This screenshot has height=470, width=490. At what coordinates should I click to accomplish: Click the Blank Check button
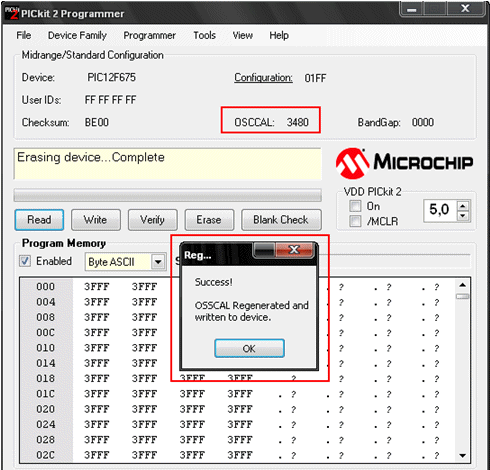[281, 220]
